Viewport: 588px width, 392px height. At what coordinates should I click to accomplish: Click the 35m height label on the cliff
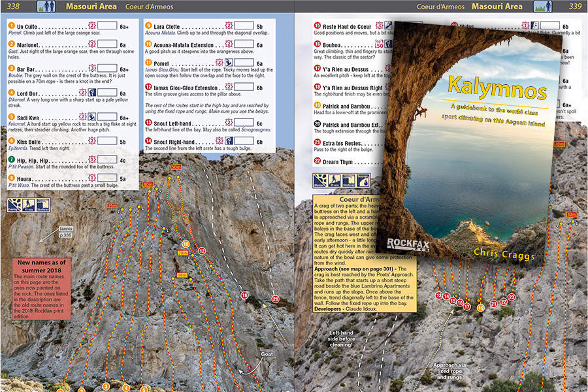click(112, 206)
